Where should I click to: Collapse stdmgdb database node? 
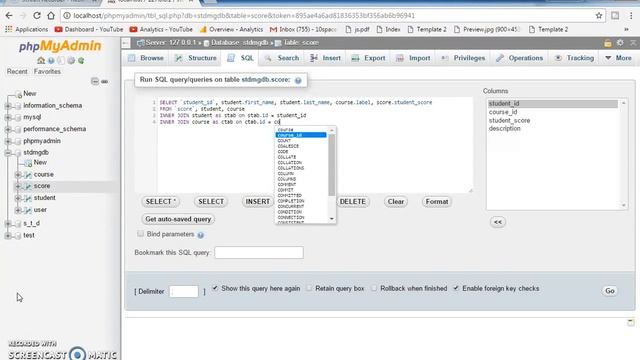coord(8,153)
